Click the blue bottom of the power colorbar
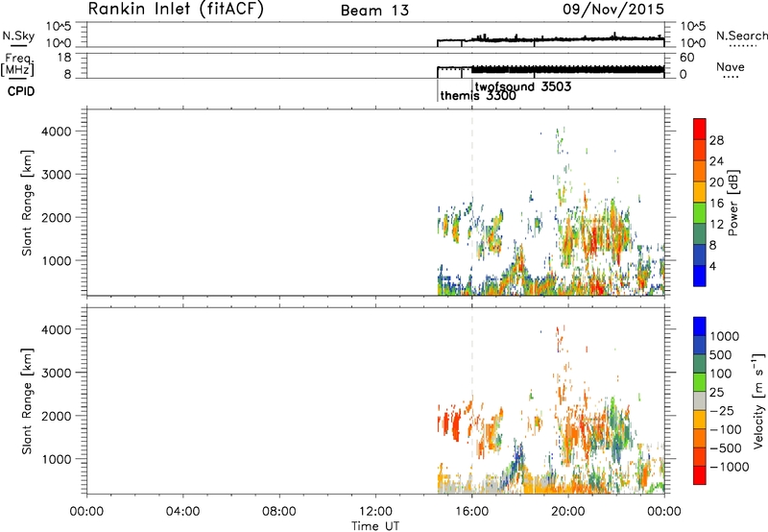 (x=700, y=276)
